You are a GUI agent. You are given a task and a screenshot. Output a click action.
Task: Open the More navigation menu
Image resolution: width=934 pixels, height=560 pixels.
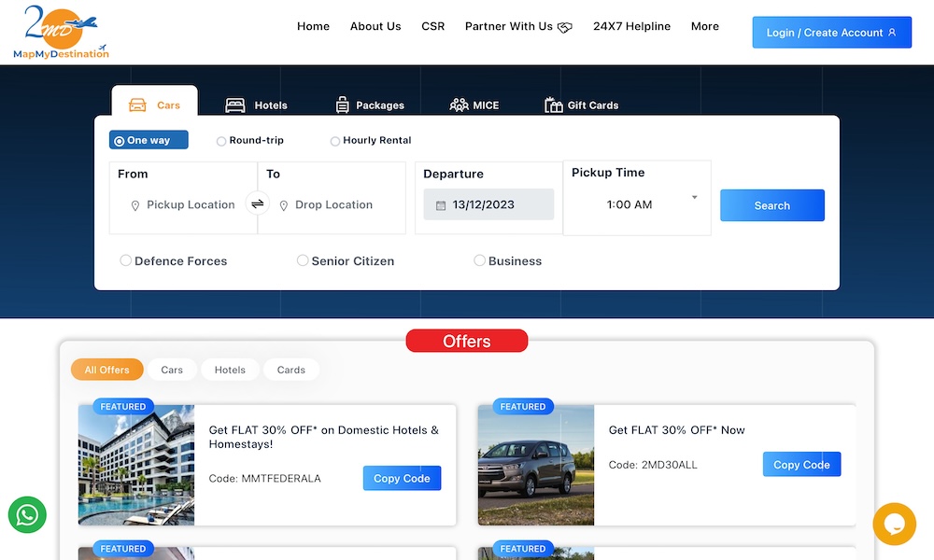tap(704, 26)
